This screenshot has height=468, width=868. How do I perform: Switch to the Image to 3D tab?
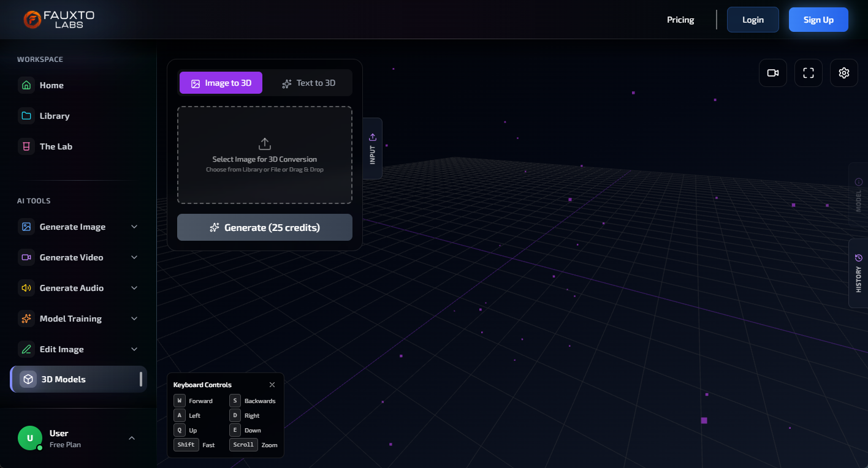pos(221,83)
